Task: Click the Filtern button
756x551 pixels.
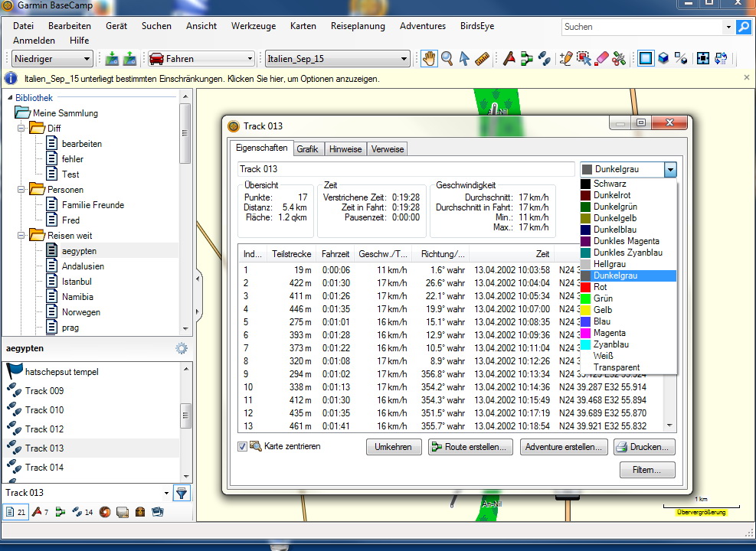Action: point(647,470)
